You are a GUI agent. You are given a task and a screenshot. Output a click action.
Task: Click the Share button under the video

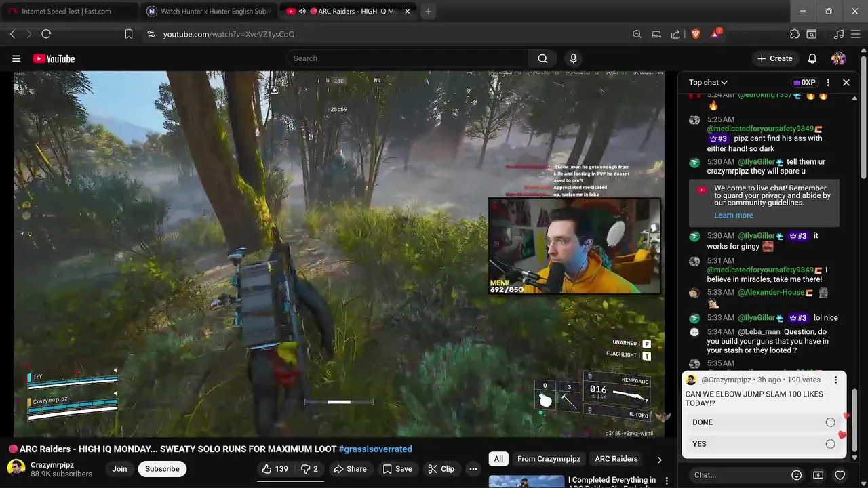pos(349,469)
